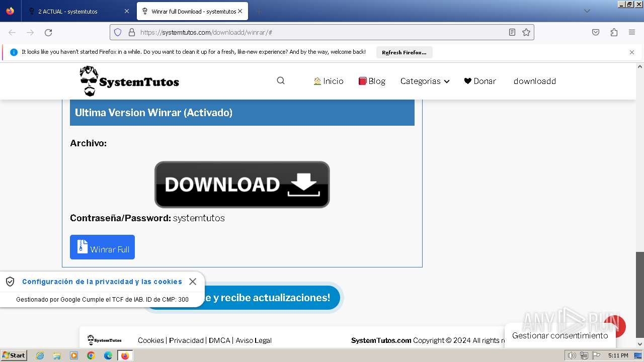Screen dimensions: 644x362
Task: Open the Privacidad footer link
Action: (186, 340)
